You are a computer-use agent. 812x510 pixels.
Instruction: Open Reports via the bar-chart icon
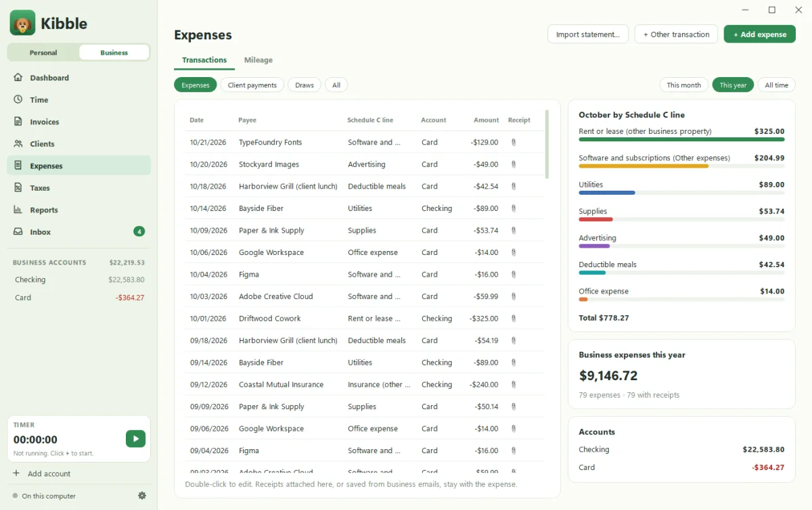tap(18, 210)
